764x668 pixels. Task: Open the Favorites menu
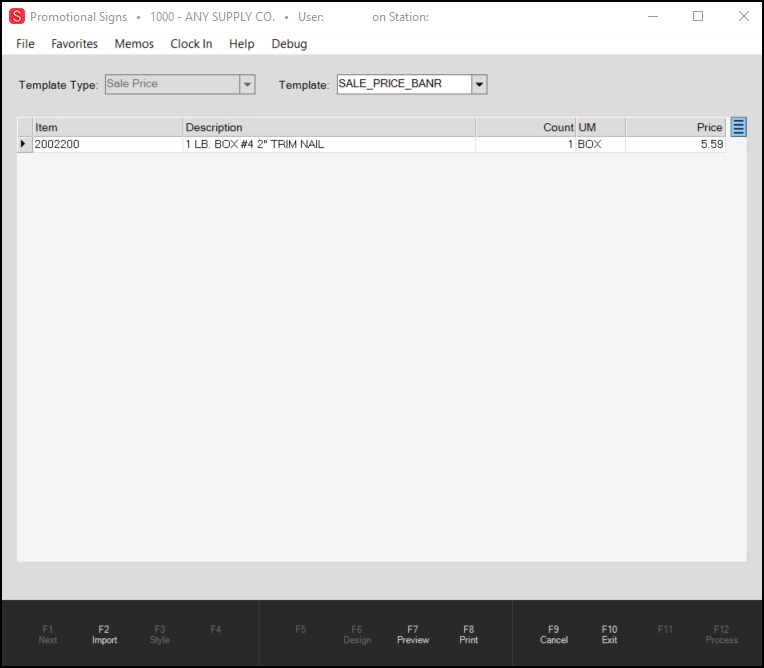[75, 44]
